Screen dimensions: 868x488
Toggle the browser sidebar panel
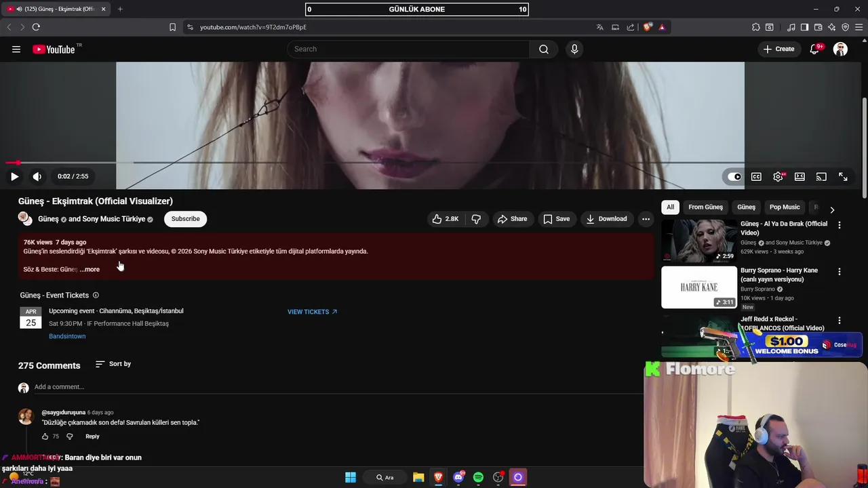pos(804,27)
